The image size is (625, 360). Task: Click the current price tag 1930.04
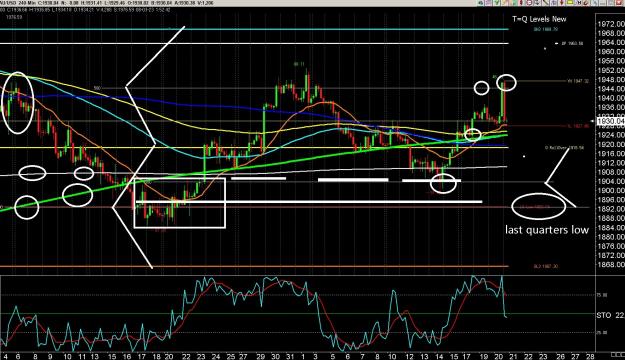click(610, 121)
